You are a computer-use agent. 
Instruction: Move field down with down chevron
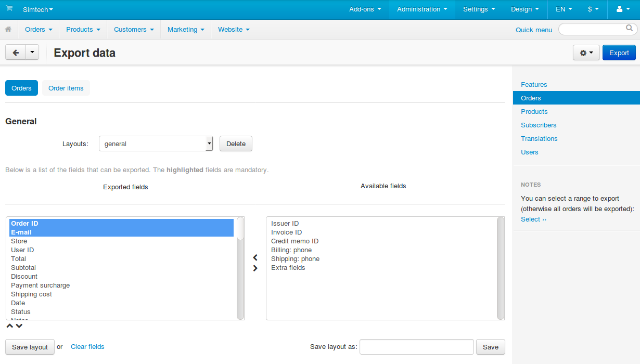tap(19, 326)
